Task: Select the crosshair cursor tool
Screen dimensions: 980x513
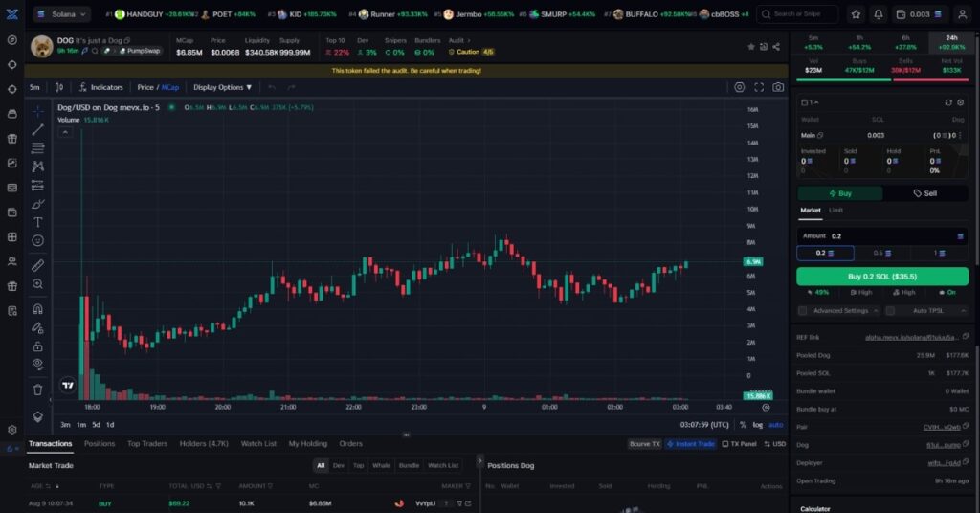Action: click(x=37, y=111)
